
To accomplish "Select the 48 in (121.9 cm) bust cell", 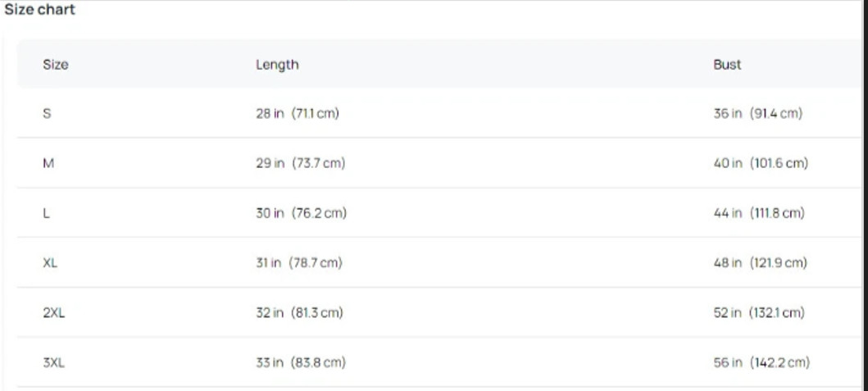I will click(x=761, y=262).
